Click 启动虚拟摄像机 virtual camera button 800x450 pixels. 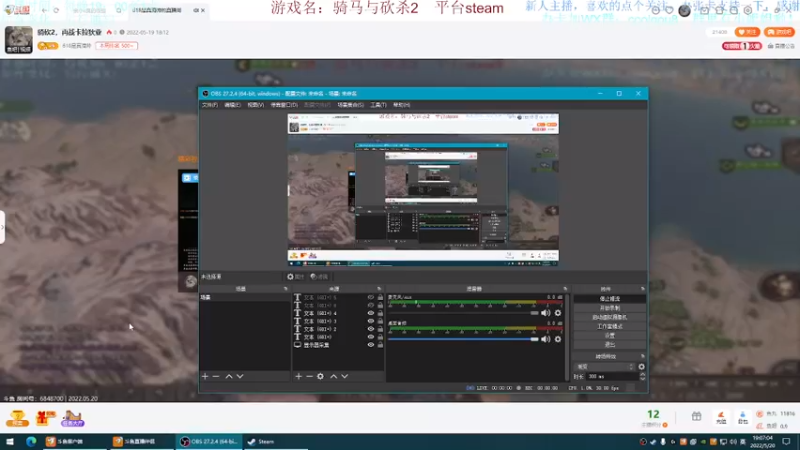609,317
